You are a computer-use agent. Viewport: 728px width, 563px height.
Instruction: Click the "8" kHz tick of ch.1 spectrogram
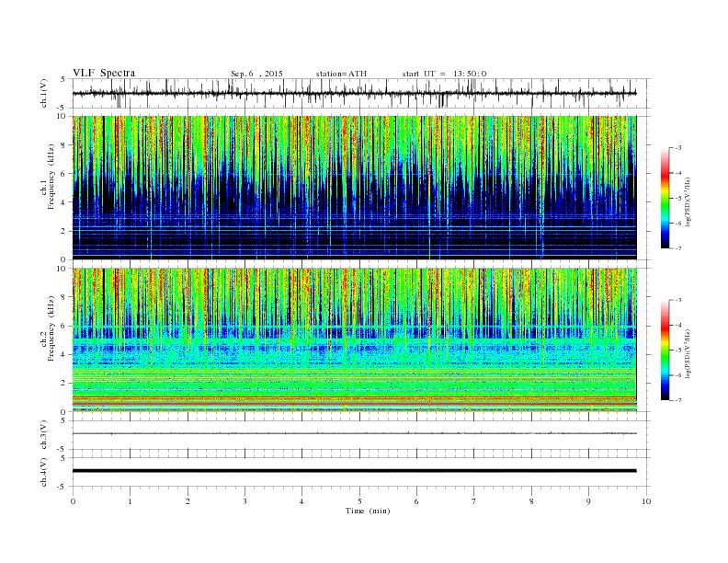(x=63, y=145)
